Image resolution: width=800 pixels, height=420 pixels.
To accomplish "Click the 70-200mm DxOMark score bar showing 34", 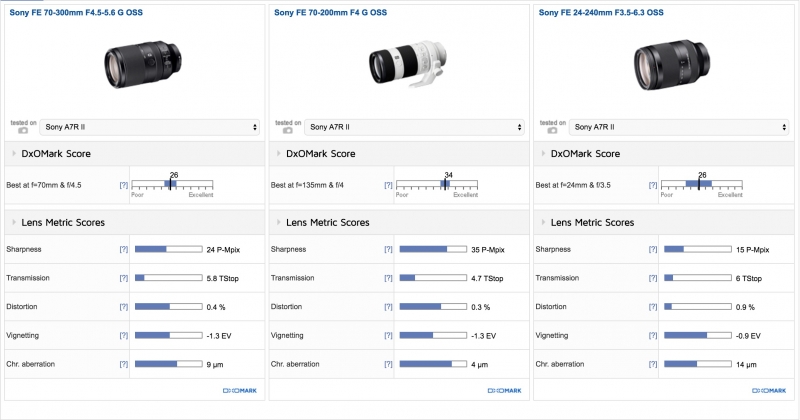I will tap(445, 184).
